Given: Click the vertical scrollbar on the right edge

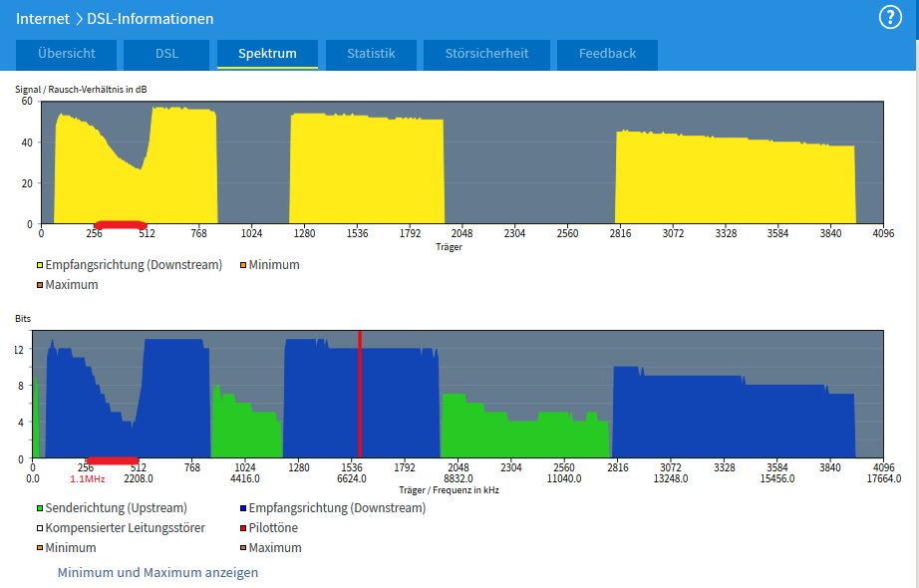Looking at the screenshot, I should tap(913, 299).
